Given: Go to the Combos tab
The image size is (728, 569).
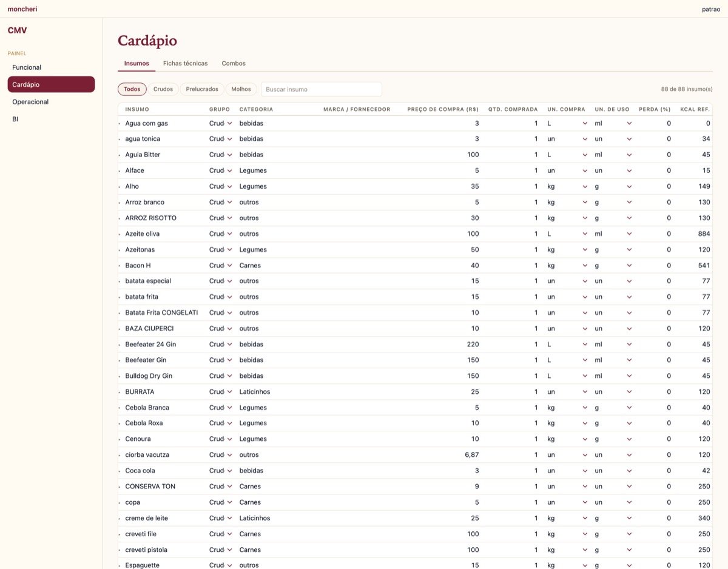Looking at the screenshot, I should pyautogui.click(x=234, y=63).
